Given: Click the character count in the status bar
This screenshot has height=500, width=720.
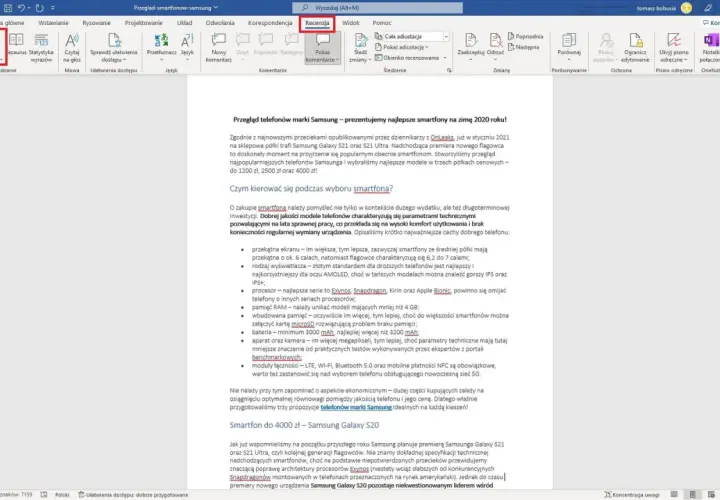Looking at the screenshot, I should 16,494.
